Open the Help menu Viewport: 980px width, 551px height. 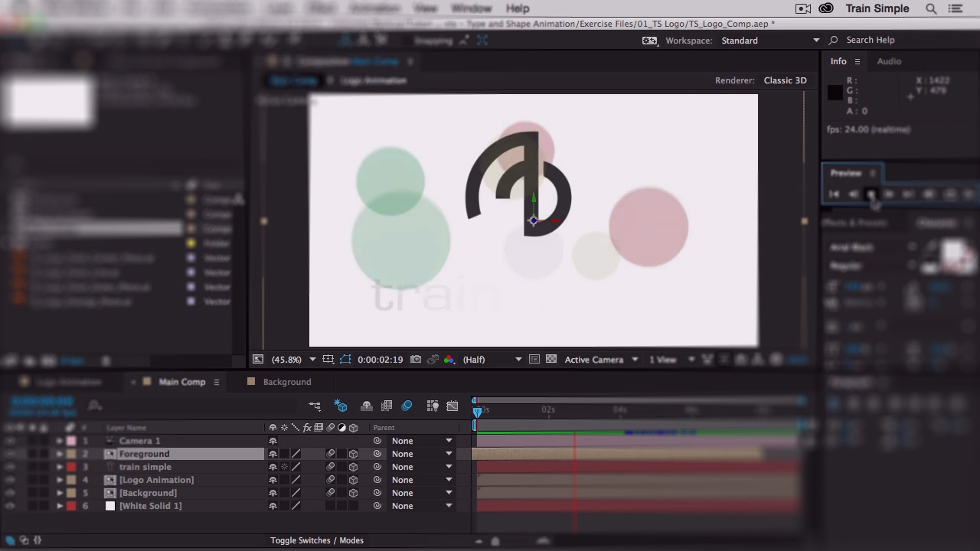point(518,8)
